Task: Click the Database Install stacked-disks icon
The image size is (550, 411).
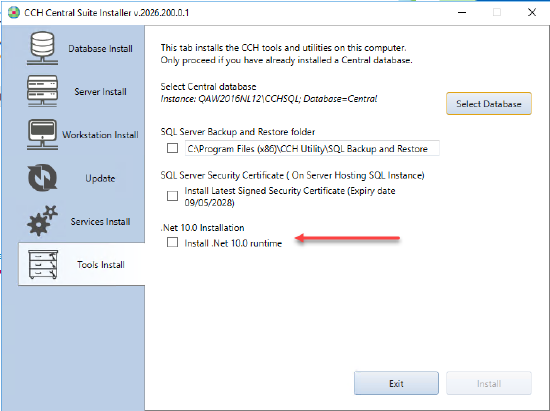Action: (x=42, y=48)
